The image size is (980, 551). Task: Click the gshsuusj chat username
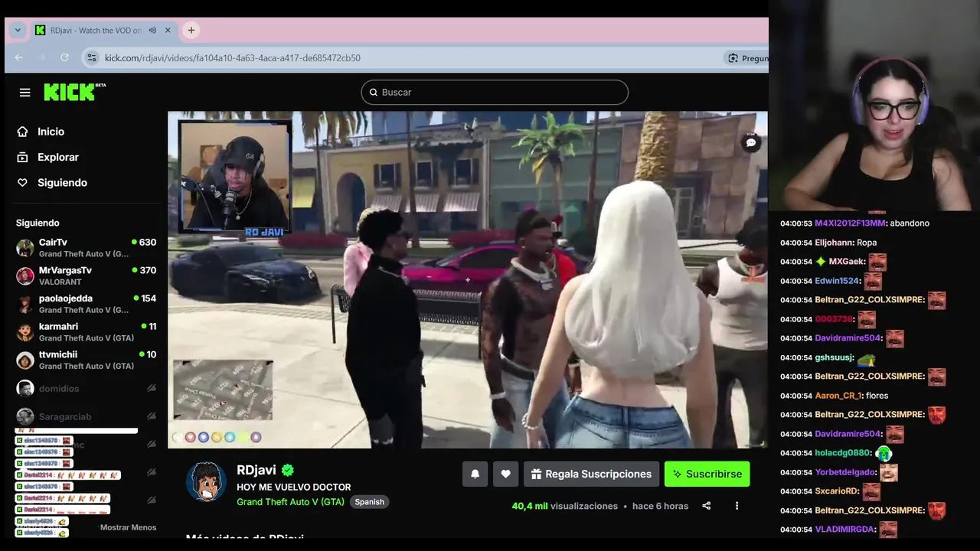[x=835, y=357]
